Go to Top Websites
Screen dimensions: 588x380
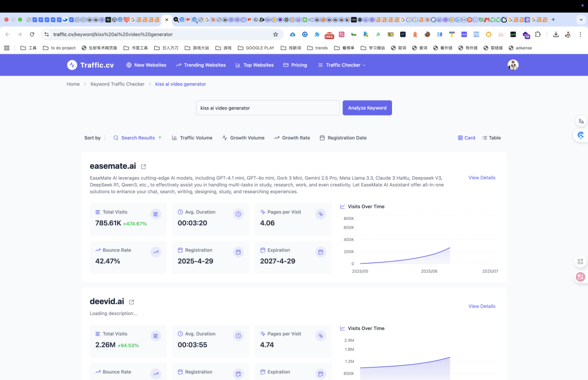pos(255,65)
